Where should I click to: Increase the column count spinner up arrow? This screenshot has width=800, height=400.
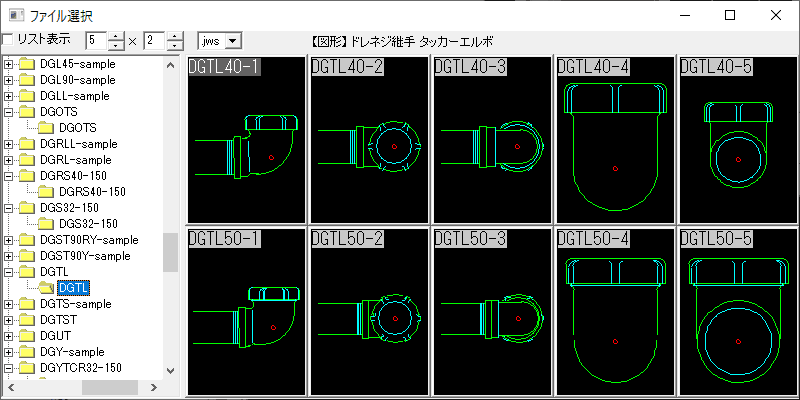[117, 36]
